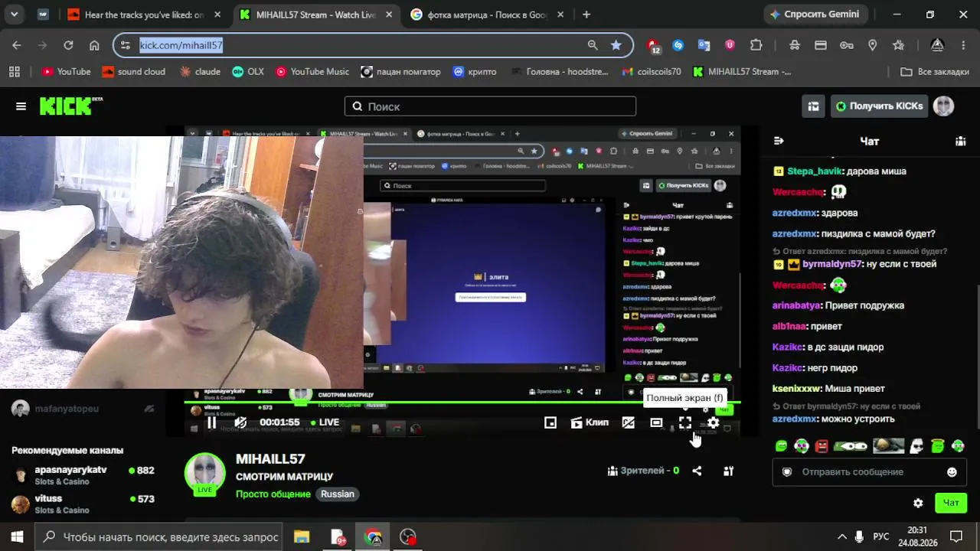Expand the Все закладки bookmarks folder
The image size is (980, 551).
pyautogui.click(x=935, y=72)
